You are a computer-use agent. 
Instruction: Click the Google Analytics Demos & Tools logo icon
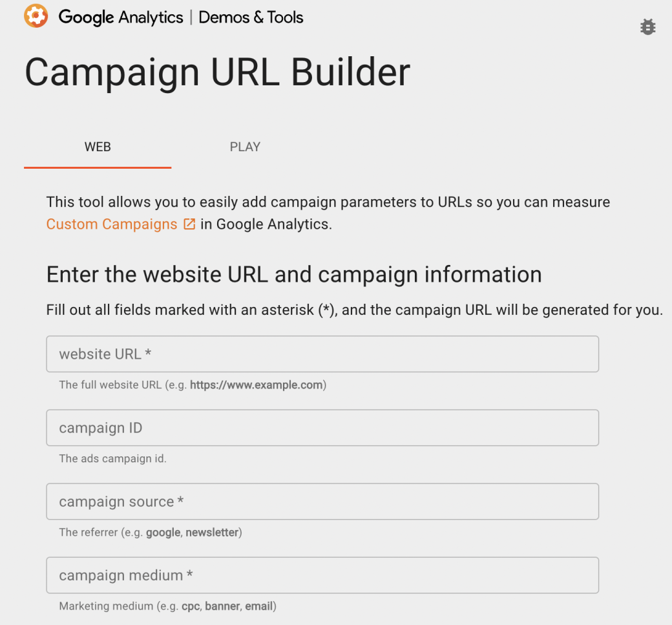coord(36,16)
